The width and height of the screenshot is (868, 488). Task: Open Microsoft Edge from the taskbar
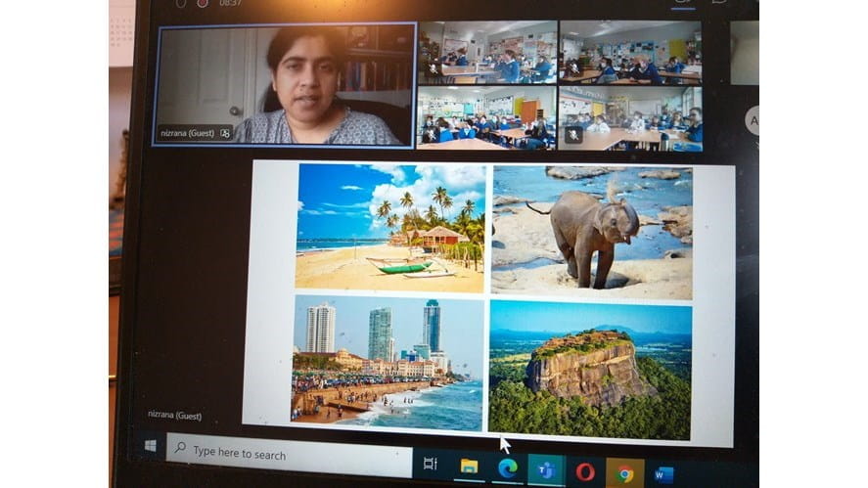pyautogui.click(x=507, y=468)
